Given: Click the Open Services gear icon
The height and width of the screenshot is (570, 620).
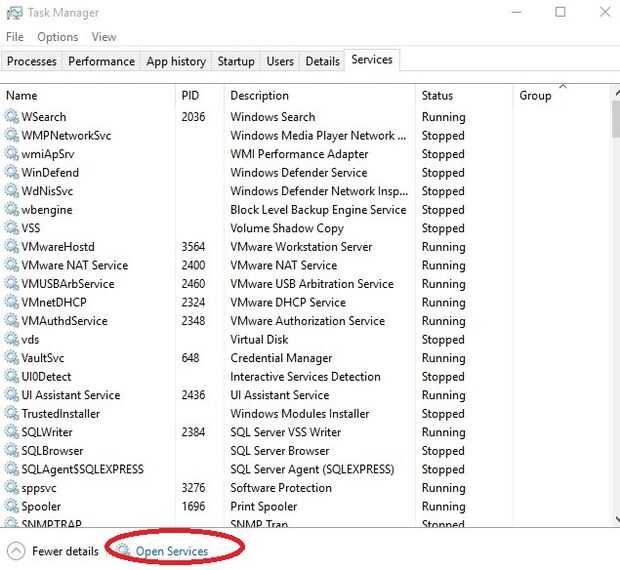Looking at the screenshot, I should pyautogui.click(x=122, y=550).
